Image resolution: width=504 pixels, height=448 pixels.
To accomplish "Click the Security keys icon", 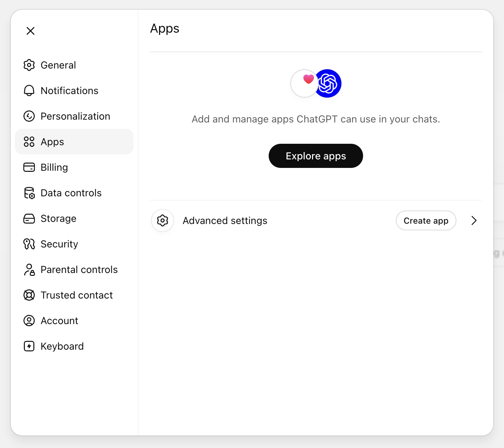I will (29, 244).
